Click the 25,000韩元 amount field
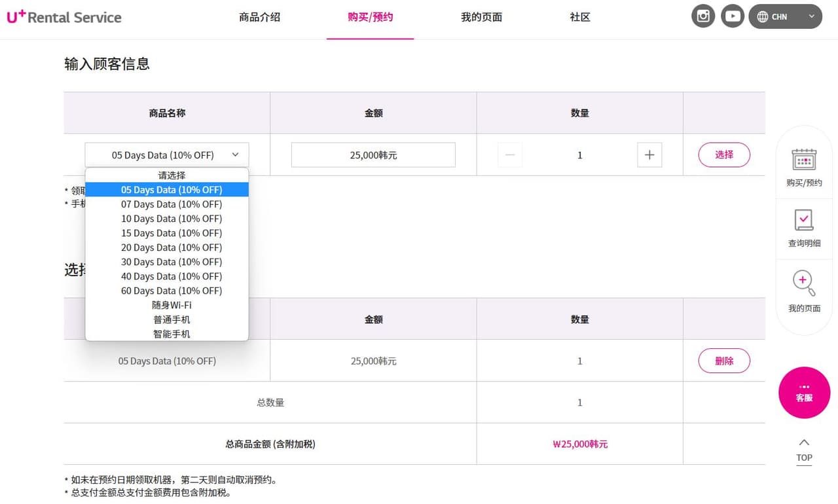This screenshot has width=838, height=504. [x=373, y=155]
